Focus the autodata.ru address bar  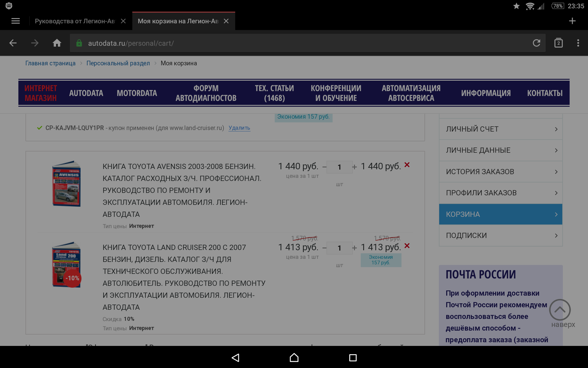pyautogui.click(x=308, y=43)
